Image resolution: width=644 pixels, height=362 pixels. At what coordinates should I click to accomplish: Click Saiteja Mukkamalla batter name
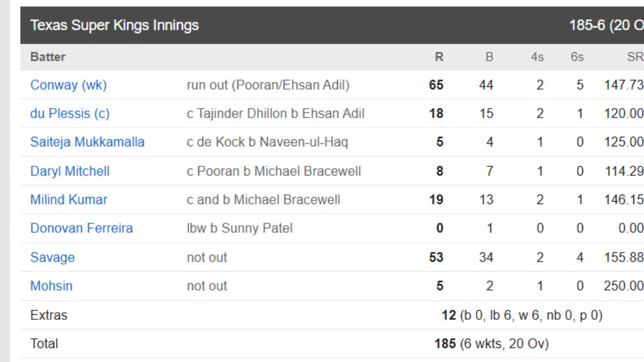coord(88,142)
